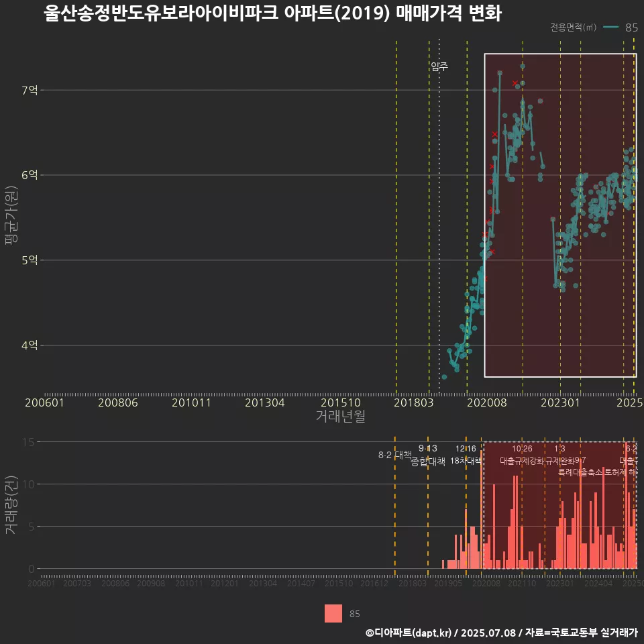The width and height of the screenshot is (644, 644).
Task: Click the salmon 85 legend swatch below the volume chart
Action: point(333,613)
